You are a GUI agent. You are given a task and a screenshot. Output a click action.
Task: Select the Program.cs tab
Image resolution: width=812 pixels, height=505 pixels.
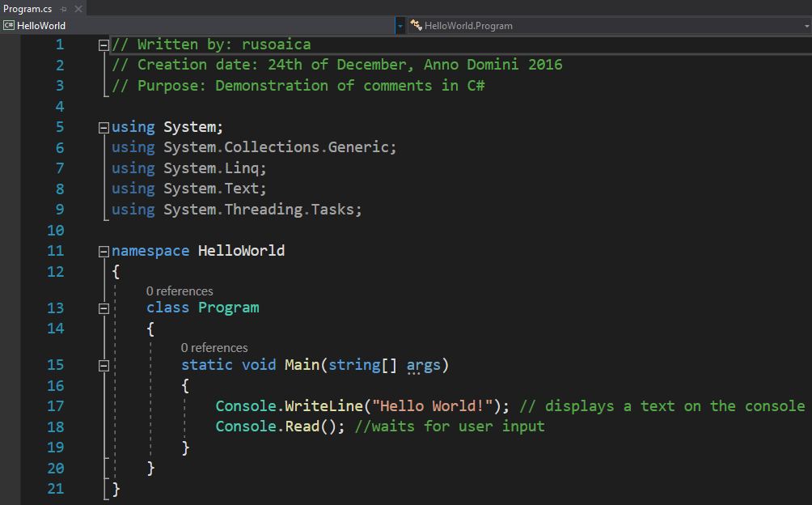(27, 9)
